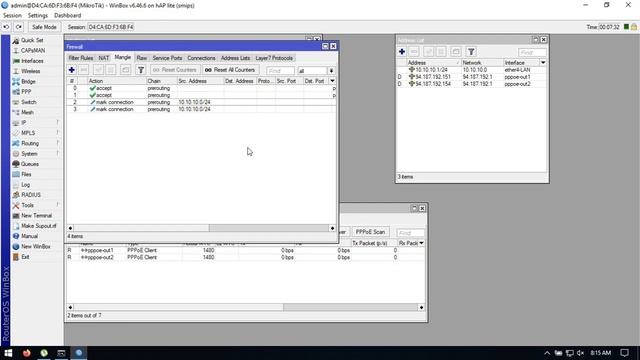Switch to the Filter Rules tab
Screen dimensions: 640x360
(81, 58)
